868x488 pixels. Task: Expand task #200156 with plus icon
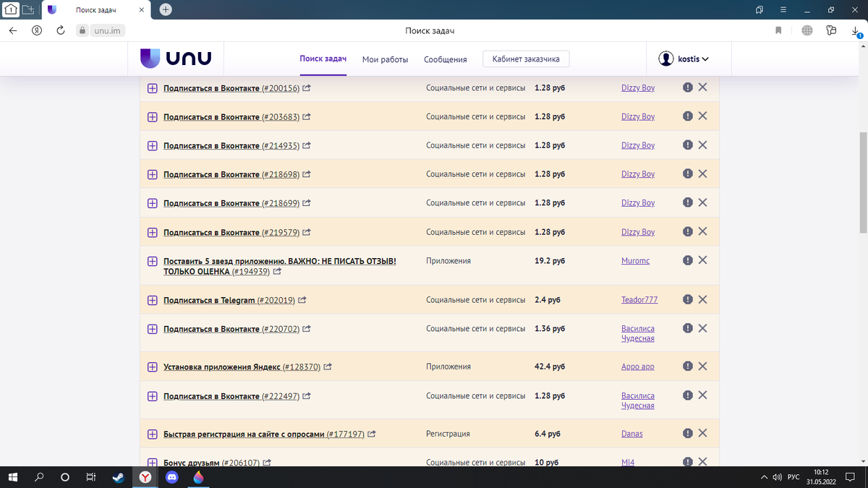[152, 88]
